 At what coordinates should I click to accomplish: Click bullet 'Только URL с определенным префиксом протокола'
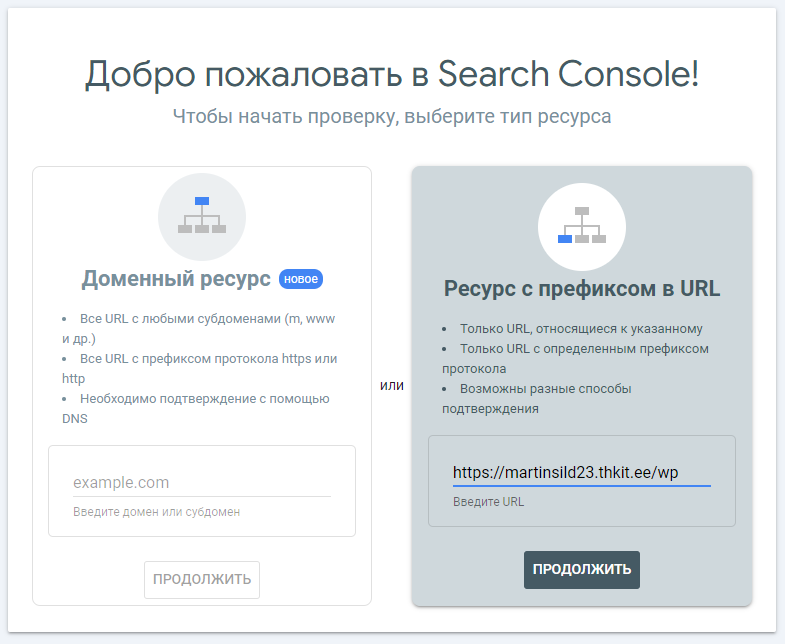pyautogui.click(x=575, y=359)
